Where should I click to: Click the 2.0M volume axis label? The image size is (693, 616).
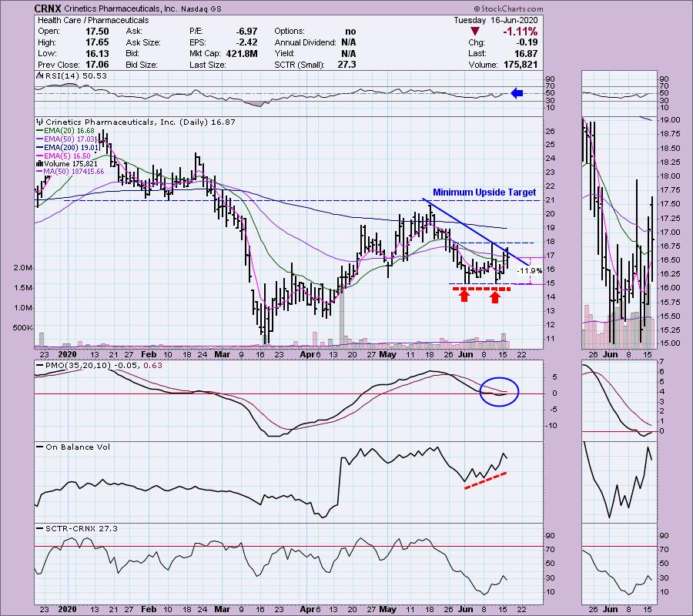tap(23, 268)
